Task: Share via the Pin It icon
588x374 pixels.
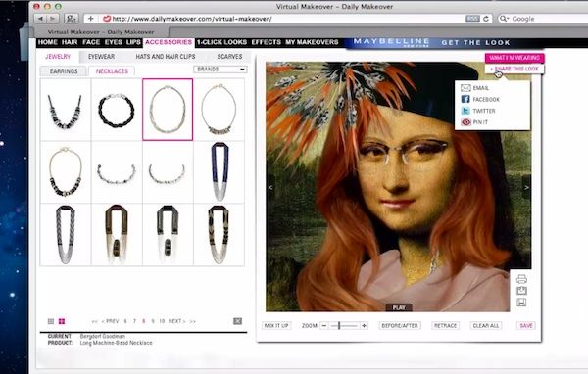Action: click(465, 122)
